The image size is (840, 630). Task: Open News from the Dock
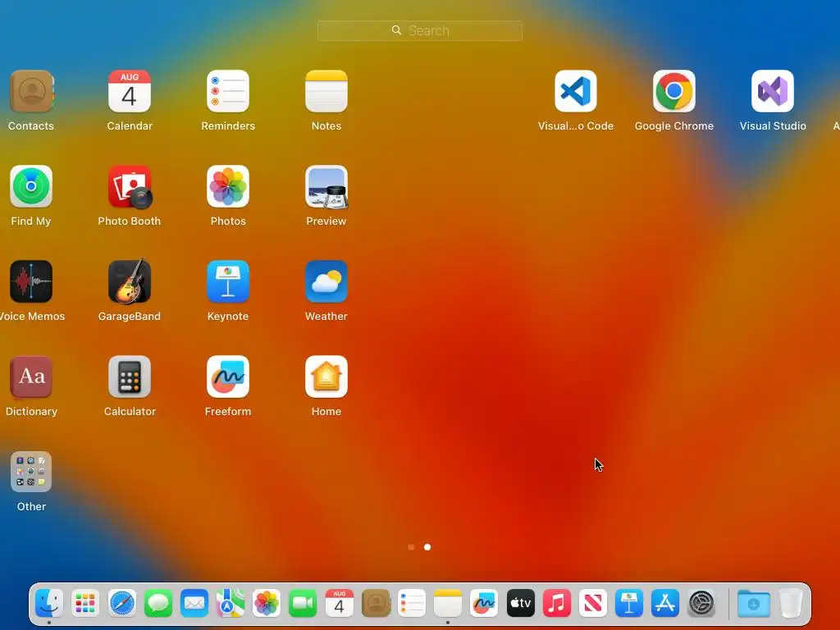(593, 604)
